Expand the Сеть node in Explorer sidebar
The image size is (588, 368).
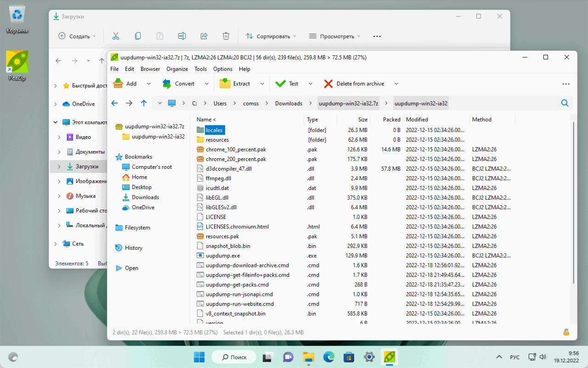[x=56, y=244]
